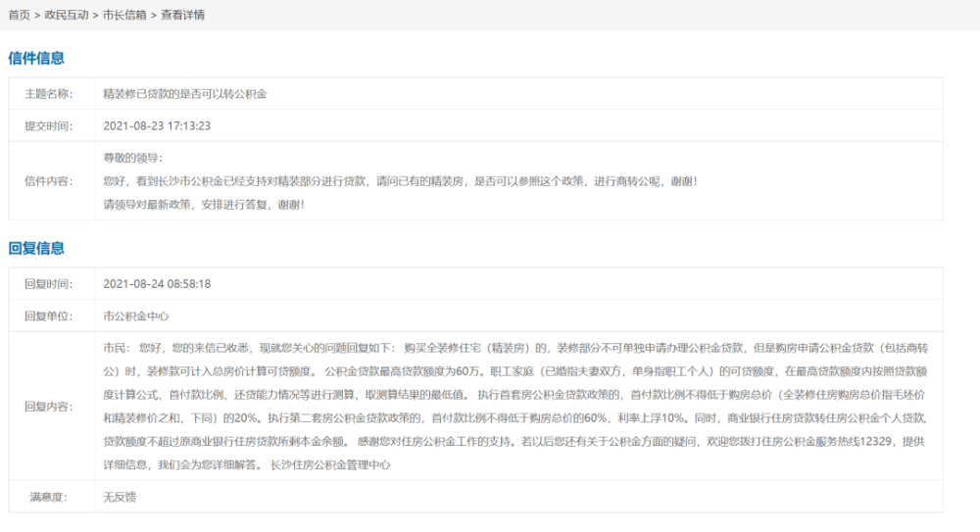Open 市长信箱 breadcrumb link
Image resolution: width=980 pixels, height=532 pixels.
coord(124,15)
